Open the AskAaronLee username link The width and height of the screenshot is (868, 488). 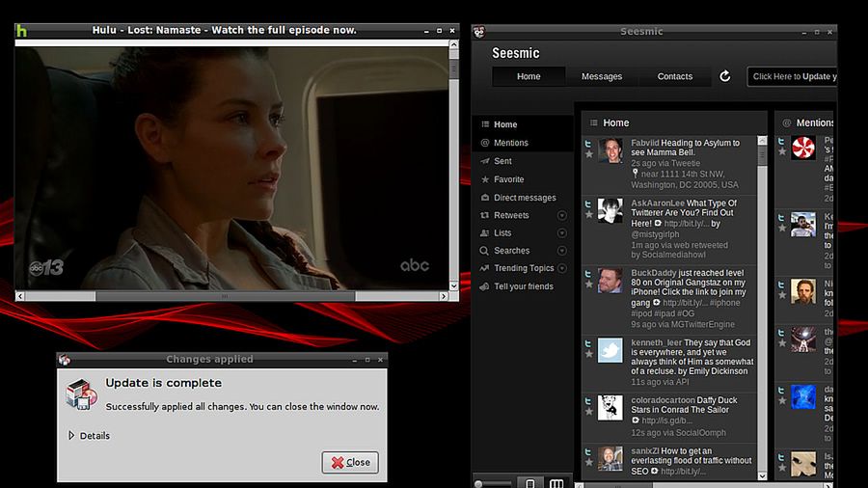tap(658, 203)
